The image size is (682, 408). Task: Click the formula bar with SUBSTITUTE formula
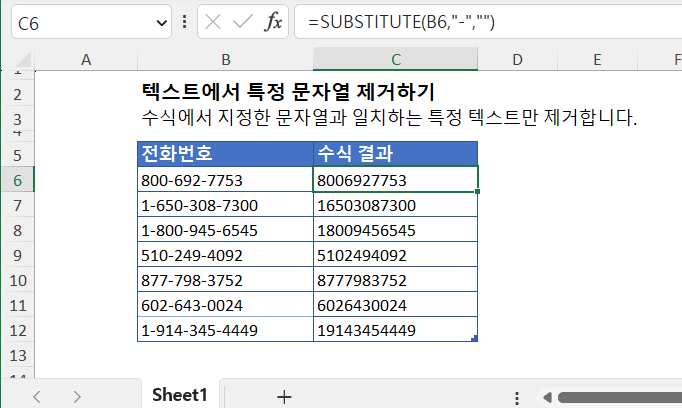click(488, 22)
